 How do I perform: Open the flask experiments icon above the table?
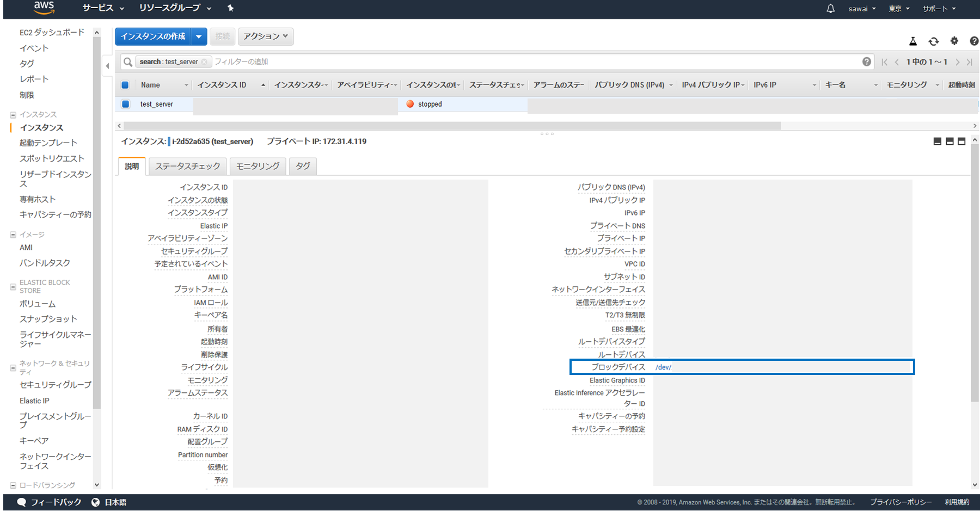913,41
